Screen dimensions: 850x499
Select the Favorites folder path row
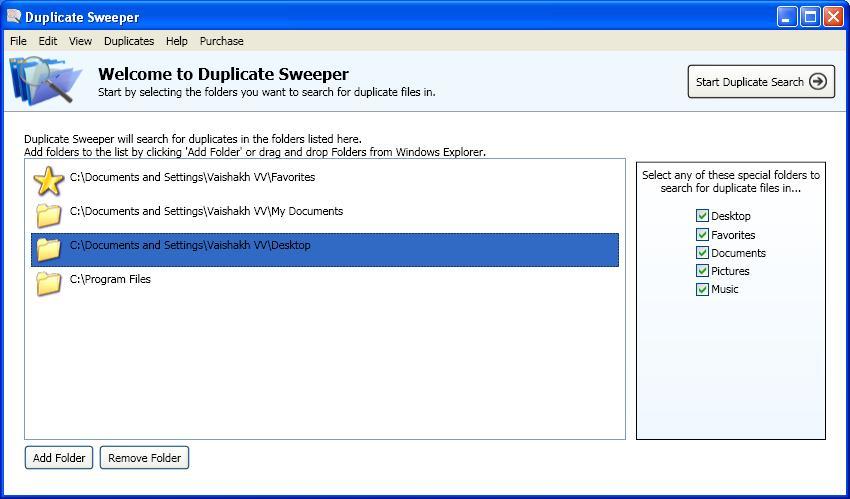click(x=325, y=182)
